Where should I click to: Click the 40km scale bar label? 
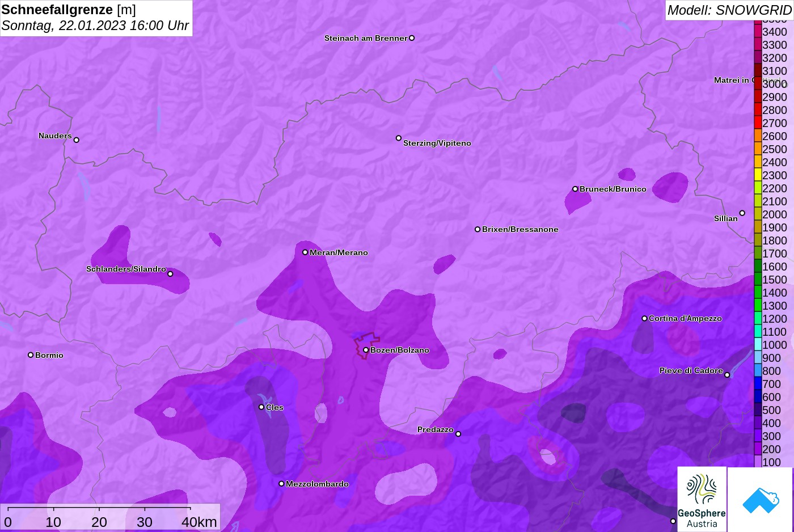click(x=199, y=522)
